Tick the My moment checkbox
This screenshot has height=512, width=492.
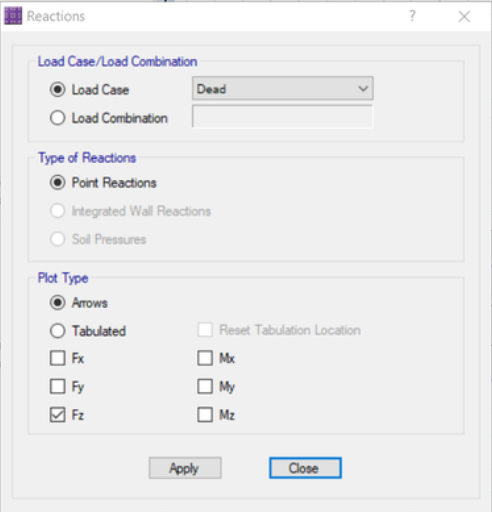tap(205, 387)
